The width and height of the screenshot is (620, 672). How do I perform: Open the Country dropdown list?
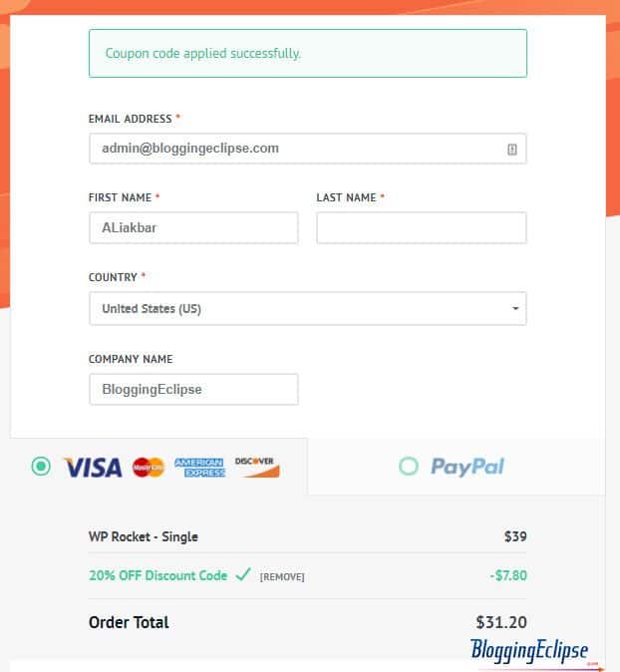[308, 308]
